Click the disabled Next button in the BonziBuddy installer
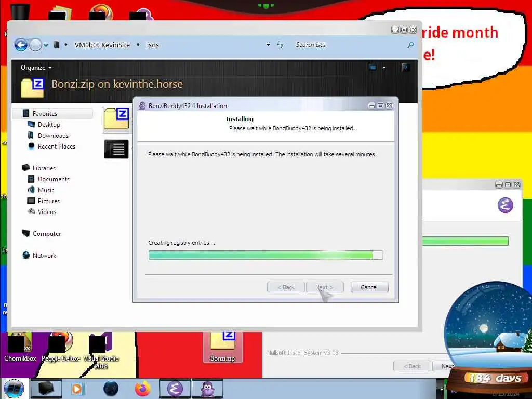 click(324, 287)
